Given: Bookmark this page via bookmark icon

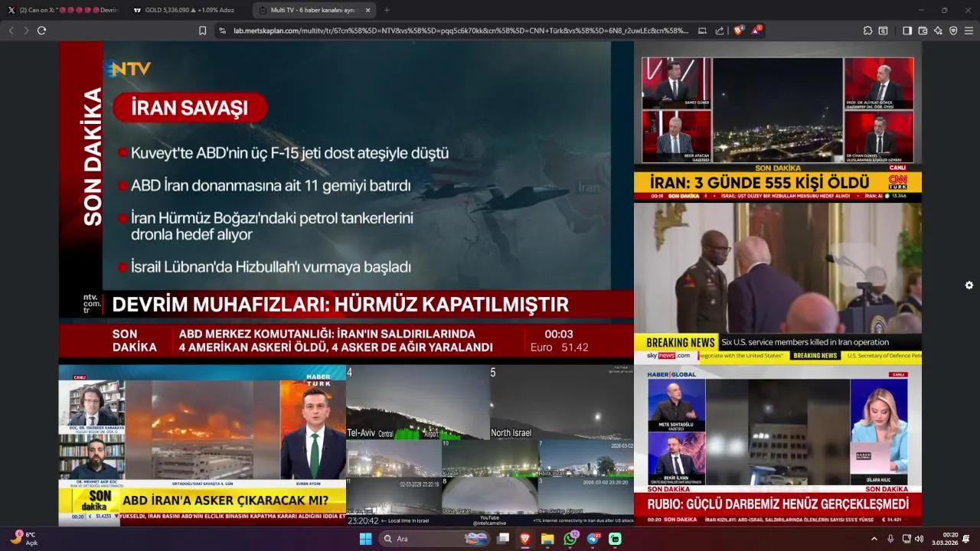Looking at the screenshot, I should click(x=202, y=31).
